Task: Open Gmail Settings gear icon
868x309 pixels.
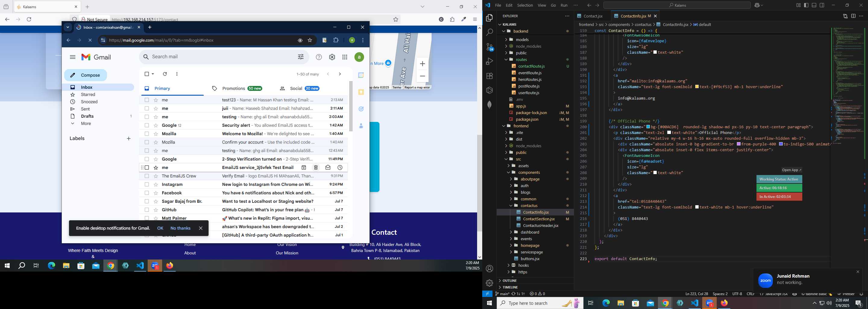Action: coord(332,57)
